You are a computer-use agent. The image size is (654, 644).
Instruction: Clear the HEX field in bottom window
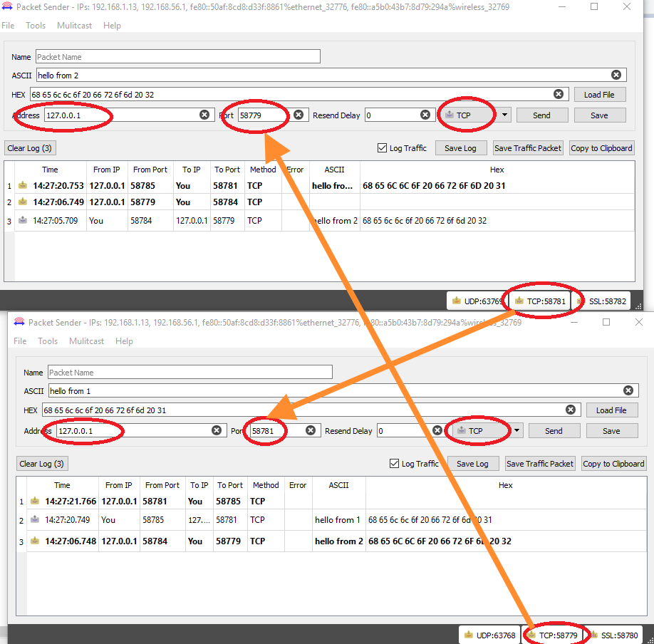571,410
